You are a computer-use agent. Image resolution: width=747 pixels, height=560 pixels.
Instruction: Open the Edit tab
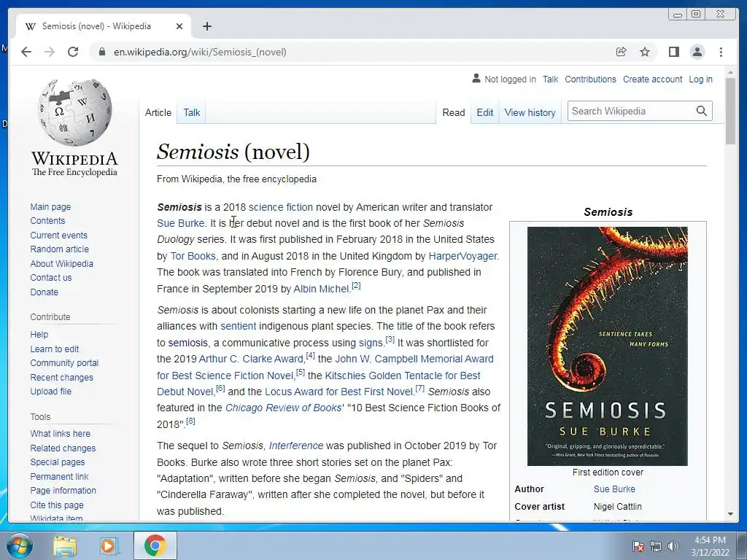coord(484,112)
